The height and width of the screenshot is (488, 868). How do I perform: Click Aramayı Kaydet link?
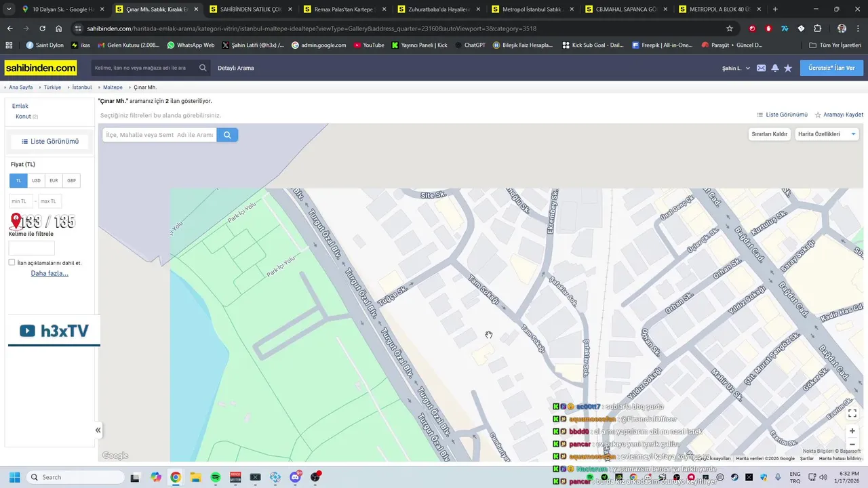click(839, 115)
